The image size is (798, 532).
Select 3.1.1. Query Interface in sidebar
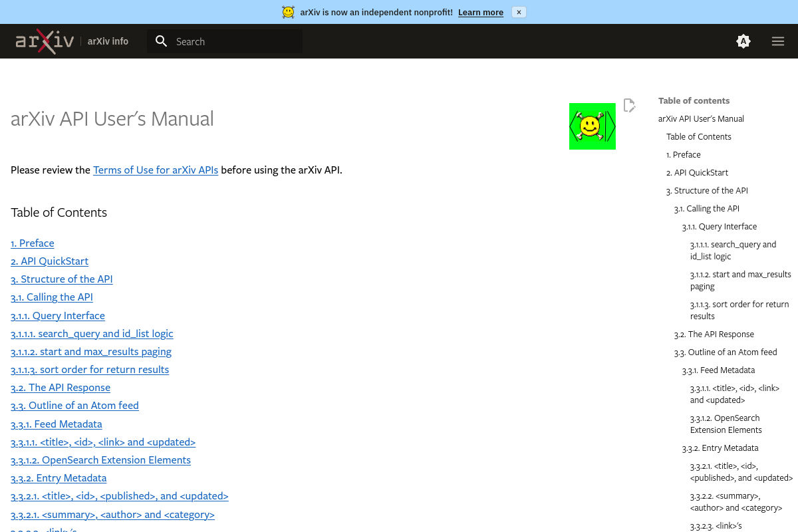pyautogui.click(x=720, y=226)
